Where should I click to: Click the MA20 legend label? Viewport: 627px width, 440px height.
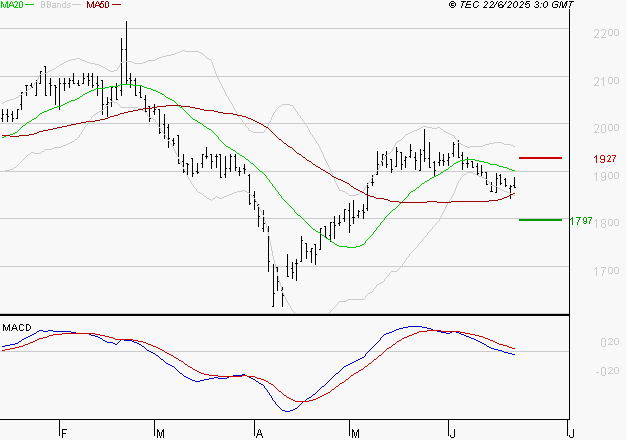pyautogui.click(x=12, y=5)
